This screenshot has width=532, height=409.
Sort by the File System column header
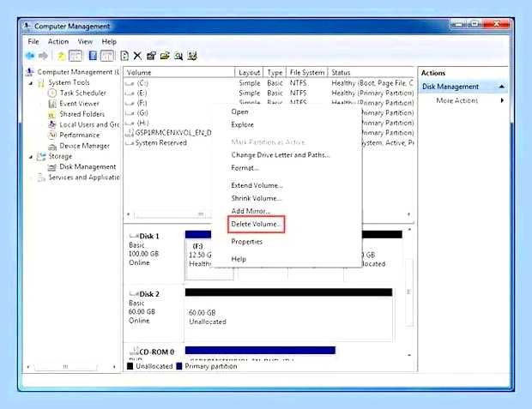pyautogui.click(x=307, y=73)
